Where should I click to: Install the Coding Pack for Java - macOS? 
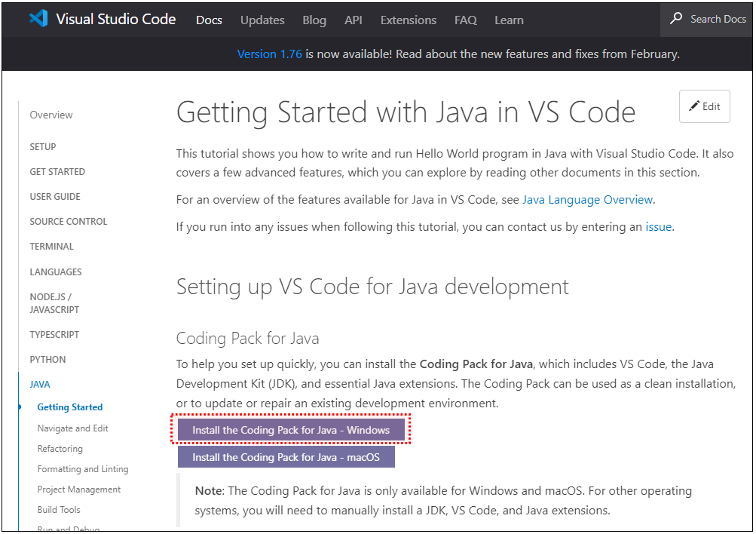286,457
